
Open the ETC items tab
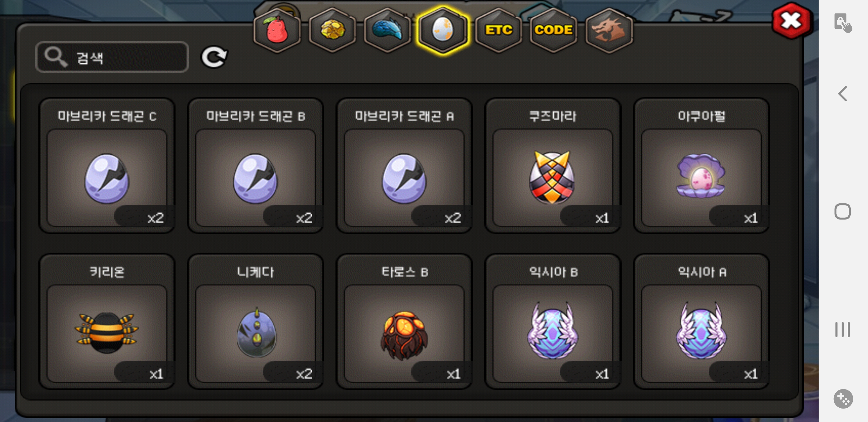(x=498, y=30)
